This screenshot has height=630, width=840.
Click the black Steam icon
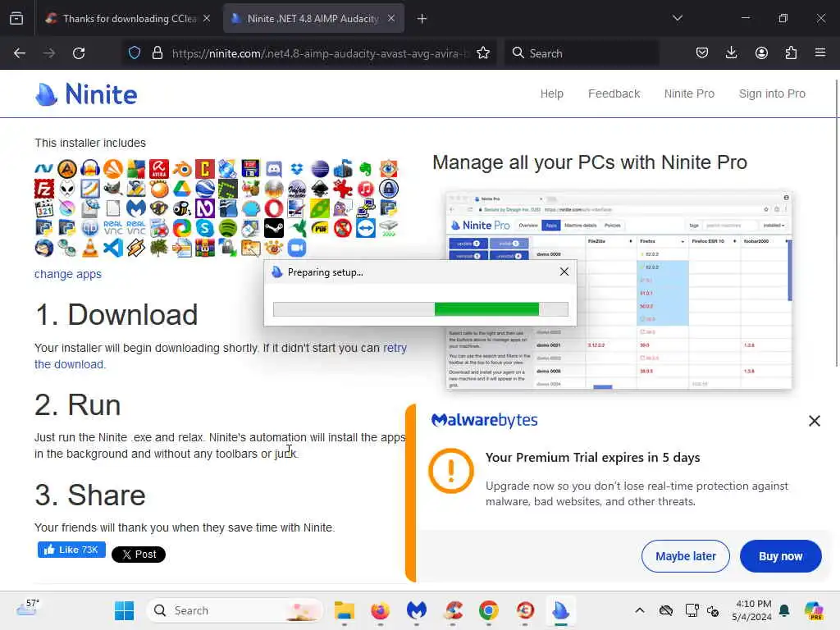(x=274, y=228)
